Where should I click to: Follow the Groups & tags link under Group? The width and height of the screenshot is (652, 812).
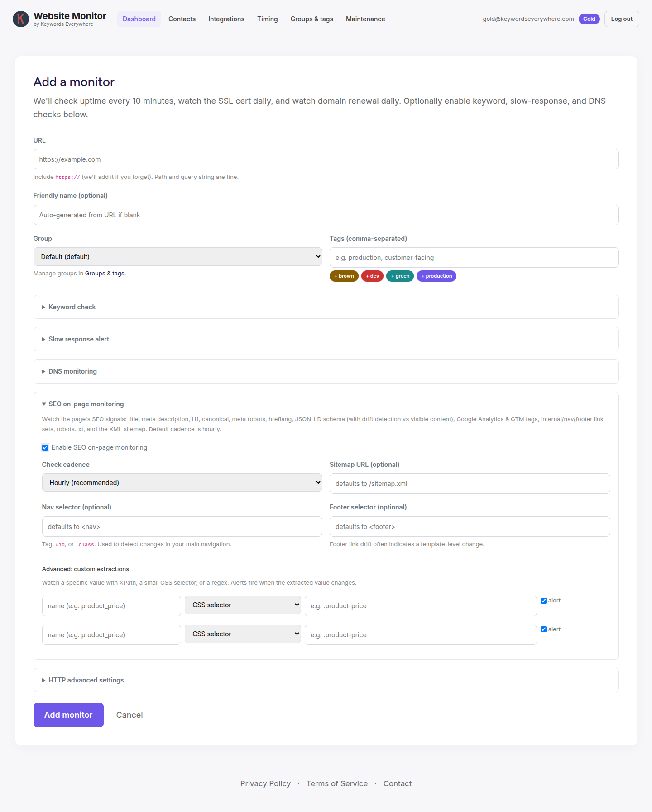coord(105,274)
